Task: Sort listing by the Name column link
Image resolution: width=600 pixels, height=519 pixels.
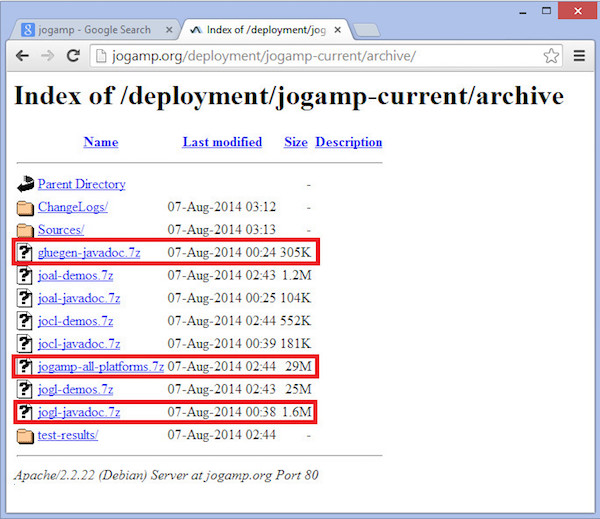Action: click(x=101, y=142)
